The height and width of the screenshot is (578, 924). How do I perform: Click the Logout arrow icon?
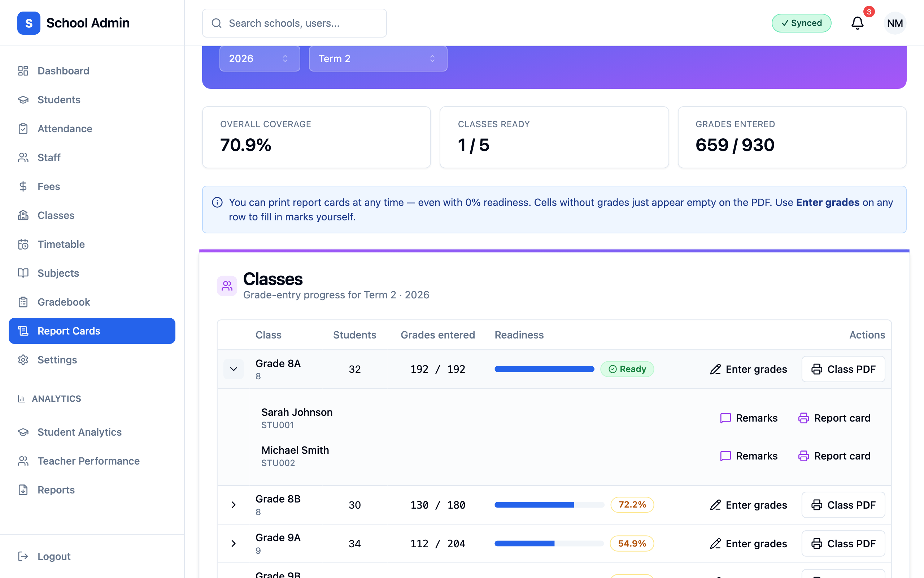pos(23,556)
